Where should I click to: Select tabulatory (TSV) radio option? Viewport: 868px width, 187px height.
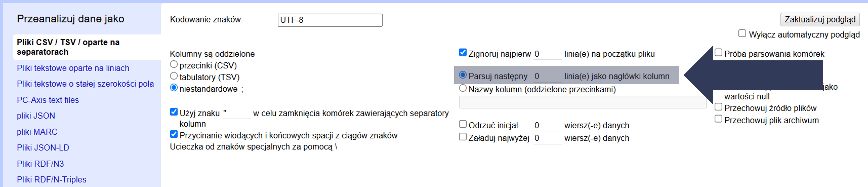coord(174,76)
